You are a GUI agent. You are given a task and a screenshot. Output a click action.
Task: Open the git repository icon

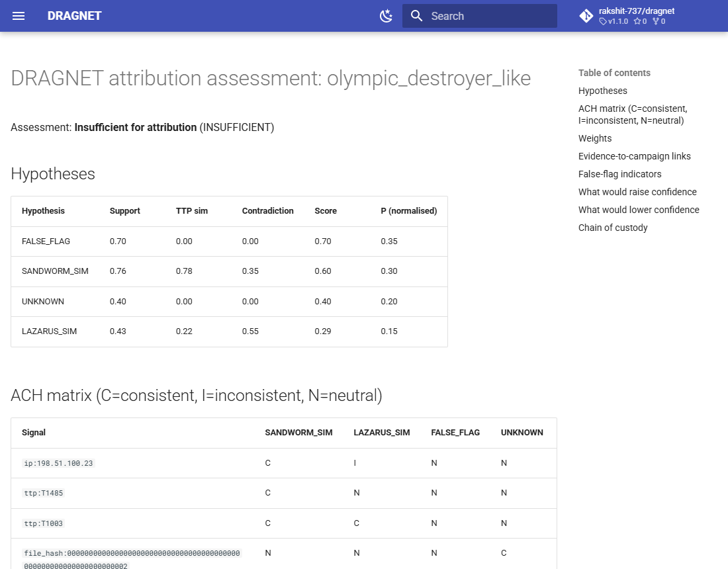click(x=586, y=16)
